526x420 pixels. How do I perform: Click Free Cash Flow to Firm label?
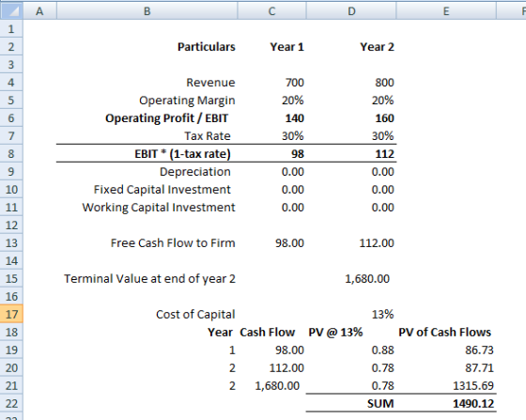[173, 242]
